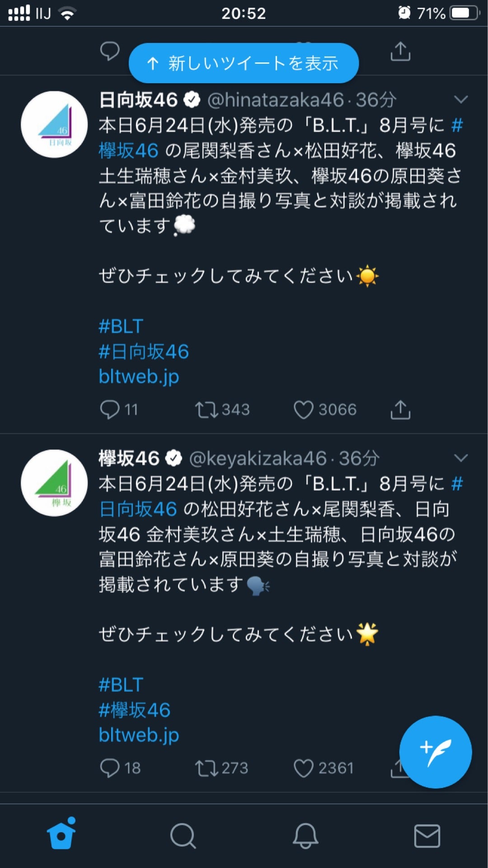Reply to the 日向坂46 tweet
The image size is (488, 868).
(111, 410)
